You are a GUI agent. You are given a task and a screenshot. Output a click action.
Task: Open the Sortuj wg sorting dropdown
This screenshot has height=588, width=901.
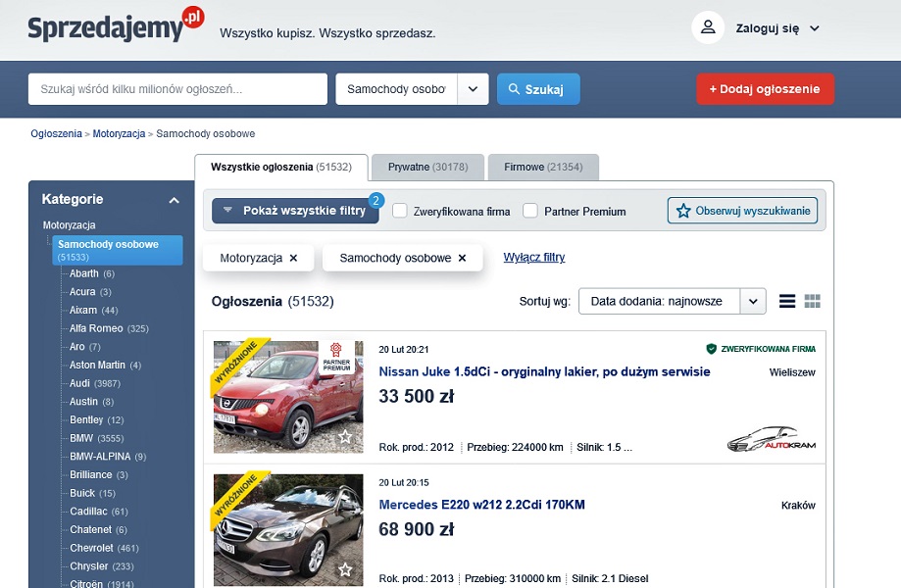(x=673, y=301)
